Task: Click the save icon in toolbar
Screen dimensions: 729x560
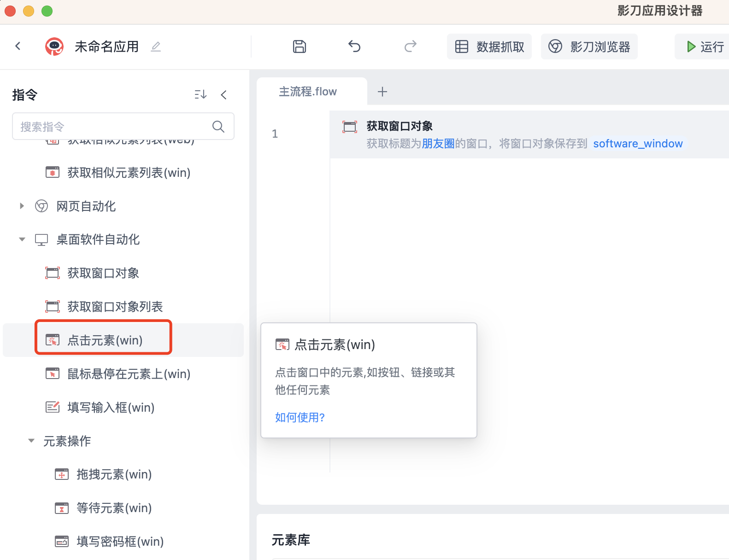Action: tap(300, 47)
